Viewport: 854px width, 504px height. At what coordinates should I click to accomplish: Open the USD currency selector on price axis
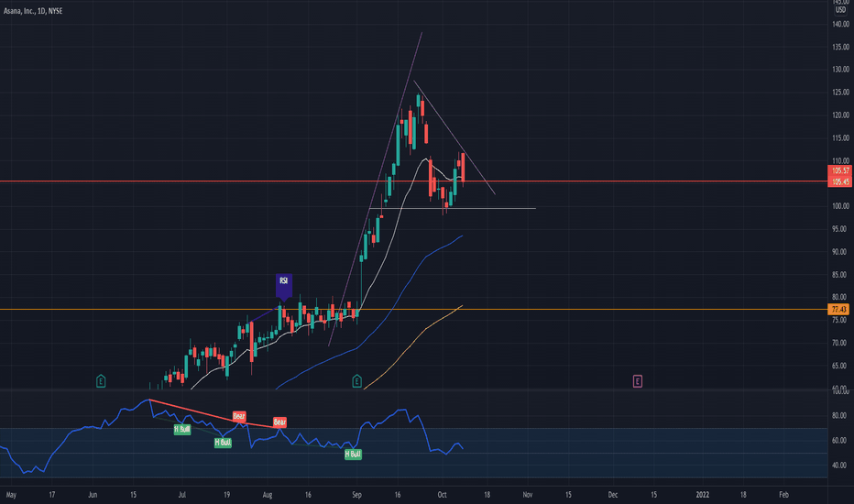point(840,10)
